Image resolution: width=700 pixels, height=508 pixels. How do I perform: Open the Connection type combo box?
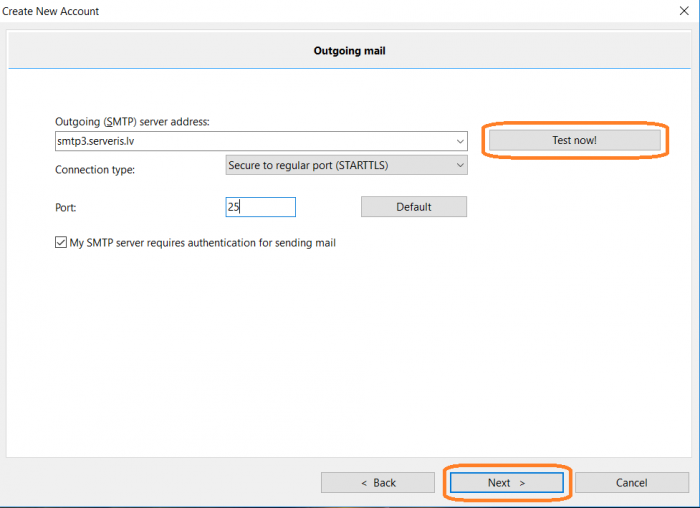346,165
